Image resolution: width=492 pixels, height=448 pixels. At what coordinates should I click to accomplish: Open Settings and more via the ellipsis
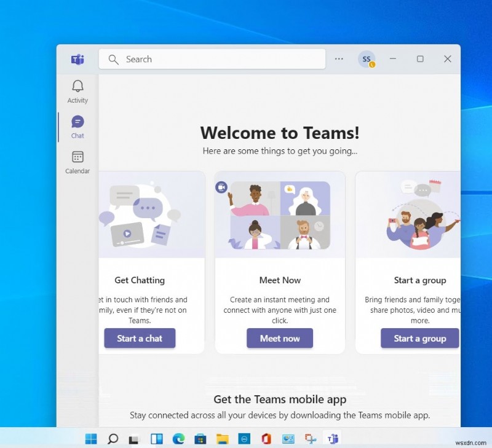pyautogui.click(x=338, y=59)
